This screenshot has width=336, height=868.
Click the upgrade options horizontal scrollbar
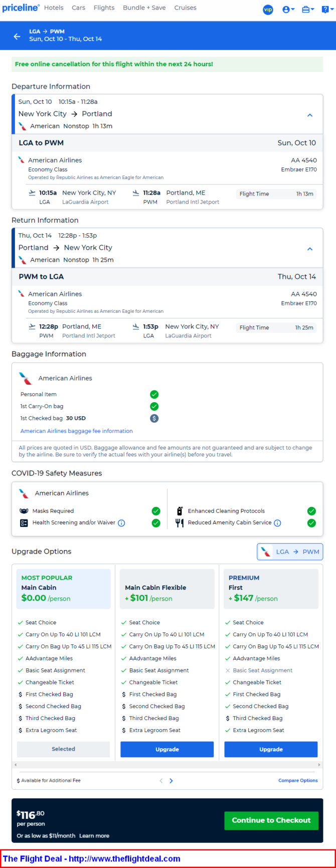click(x=167, y=765)
